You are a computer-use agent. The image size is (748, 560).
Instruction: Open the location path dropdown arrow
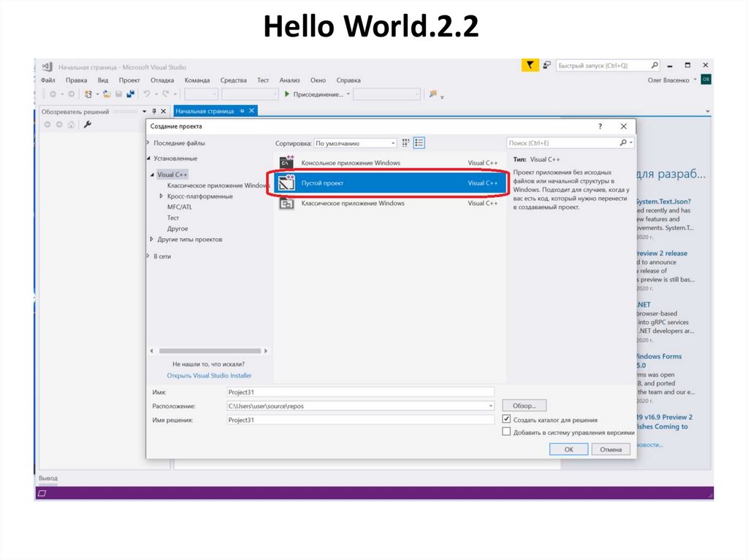[490, 407]
